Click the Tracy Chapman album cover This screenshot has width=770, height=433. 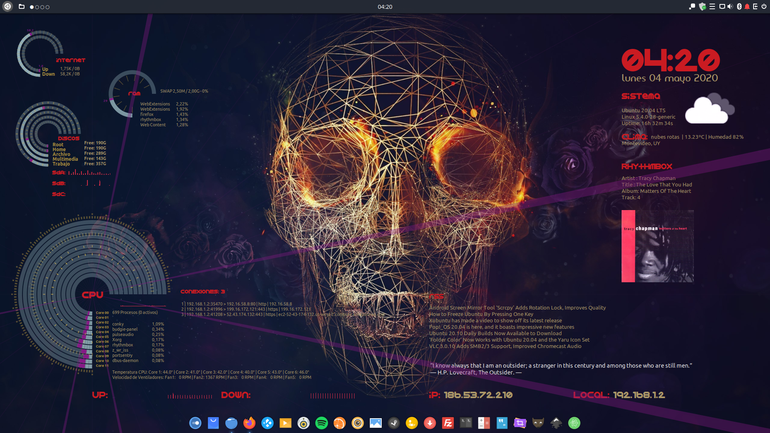(x=658, y=246)
